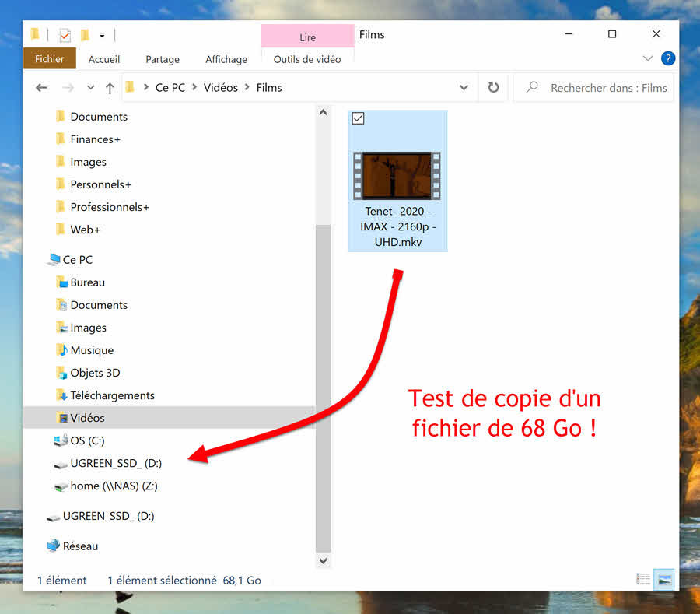Click the Rechercher dans : Films search field
The image size is (700, 614).
click(x=593, y=88)
